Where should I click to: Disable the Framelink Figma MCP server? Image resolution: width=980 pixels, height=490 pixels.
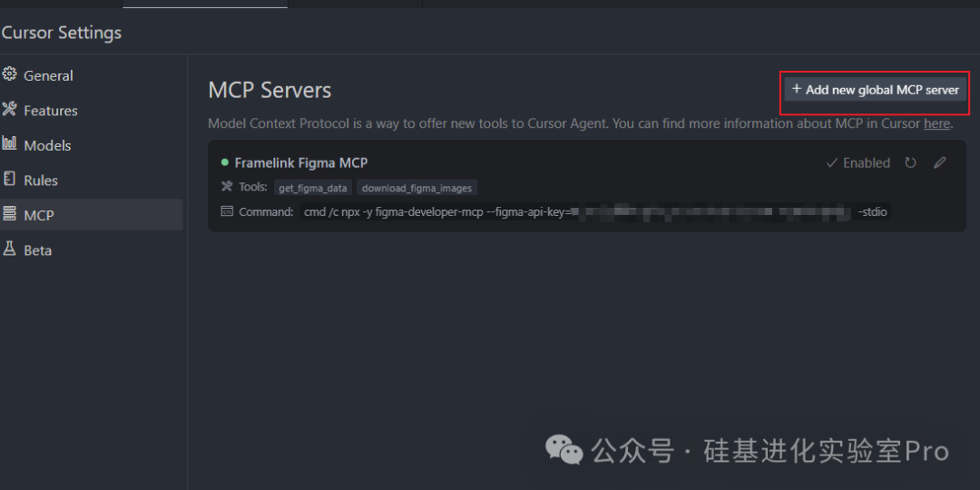[x=857, y=163]
